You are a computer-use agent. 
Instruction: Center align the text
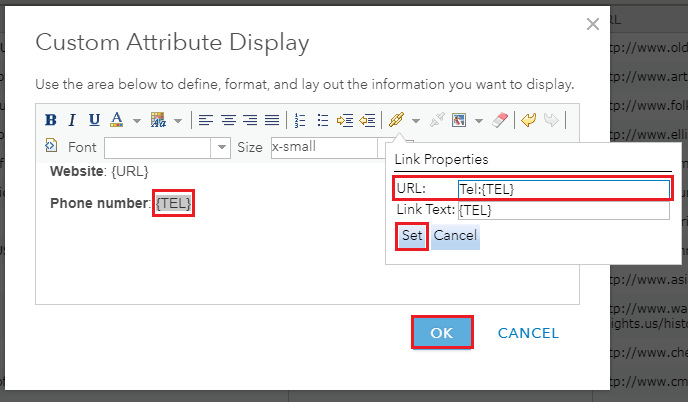tap(228, 120)
